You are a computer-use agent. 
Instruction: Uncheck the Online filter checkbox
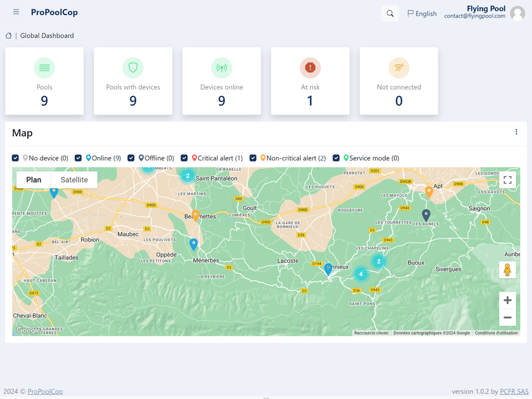(78, 158)
